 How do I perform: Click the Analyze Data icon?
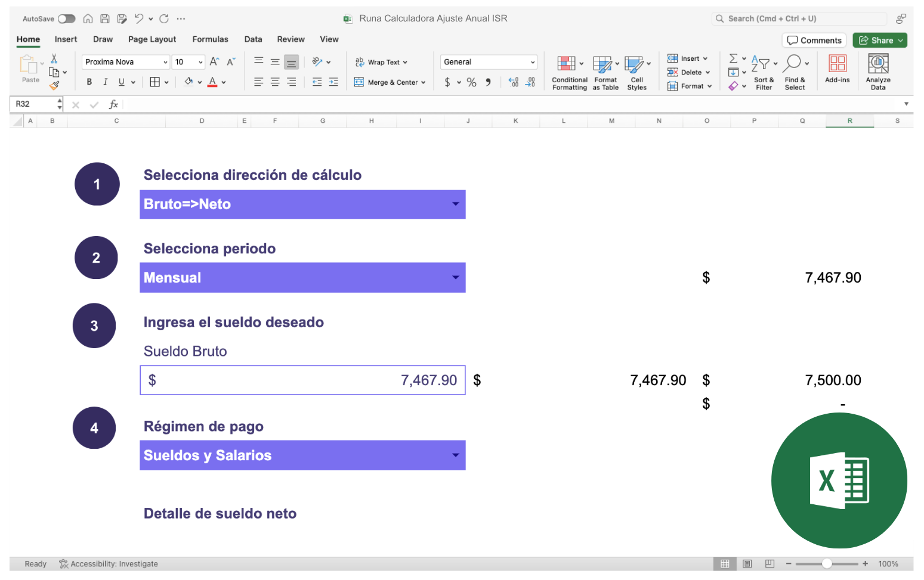coord(878,72)
